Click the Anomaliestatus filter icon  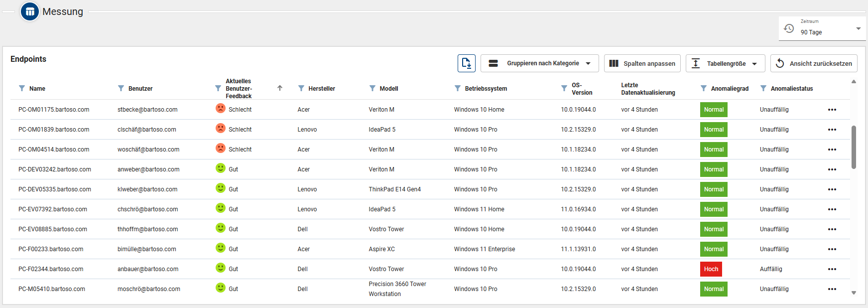click(x=763, y=88)
